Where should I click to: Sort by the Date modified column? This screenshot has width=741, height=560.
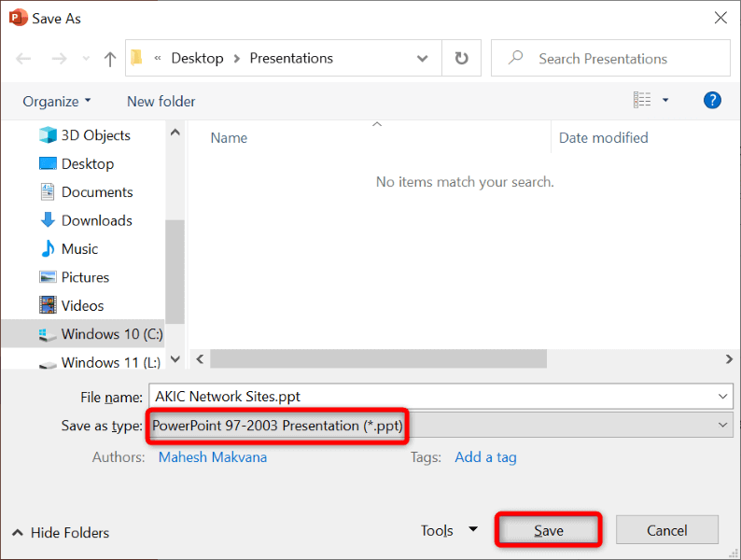(x=603, y=137)
